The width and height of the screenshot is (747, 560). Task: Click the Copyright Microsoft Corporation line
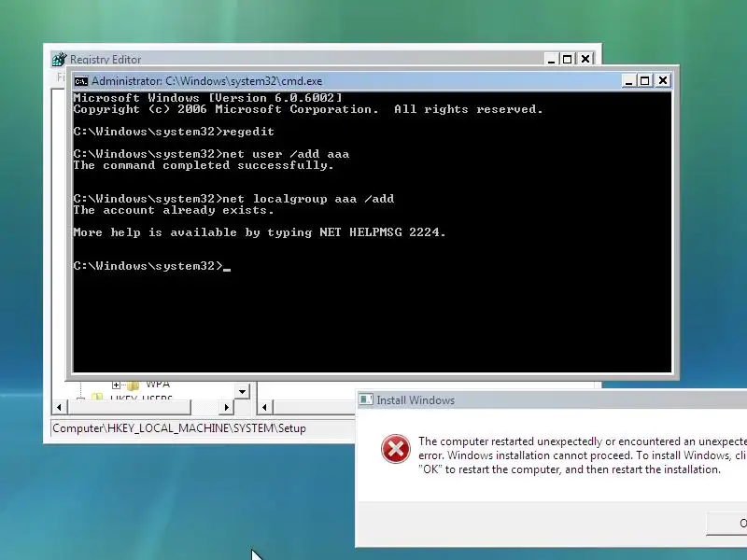[308, 109]
